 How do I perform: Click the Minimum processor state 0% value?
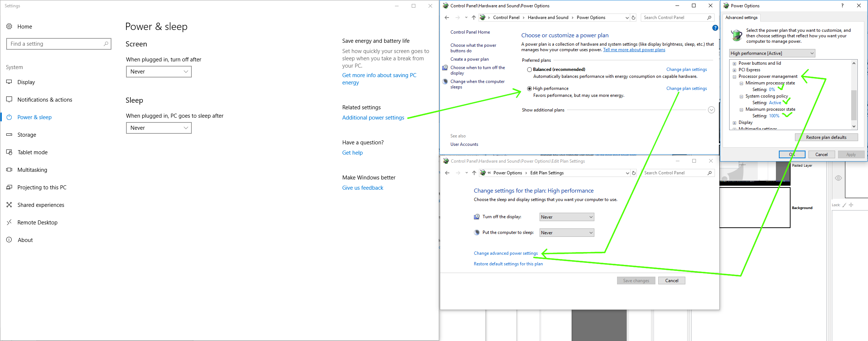click(772, 90)
